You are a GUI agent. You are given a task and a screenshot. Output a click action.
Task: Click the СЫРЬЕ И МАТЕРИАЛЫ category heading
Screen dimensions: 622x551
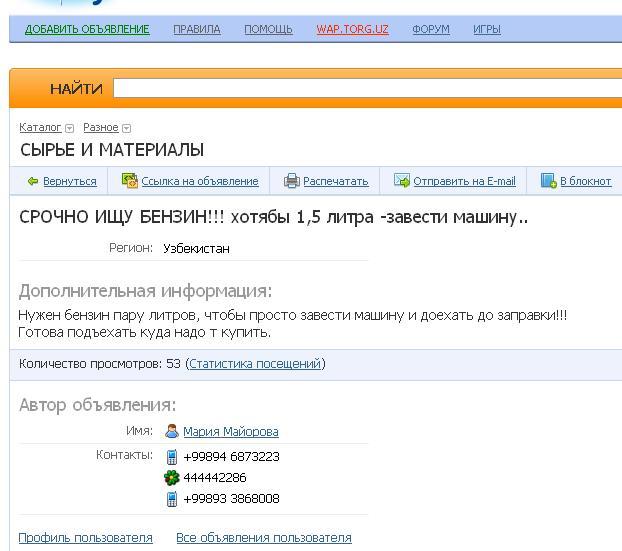112,150
